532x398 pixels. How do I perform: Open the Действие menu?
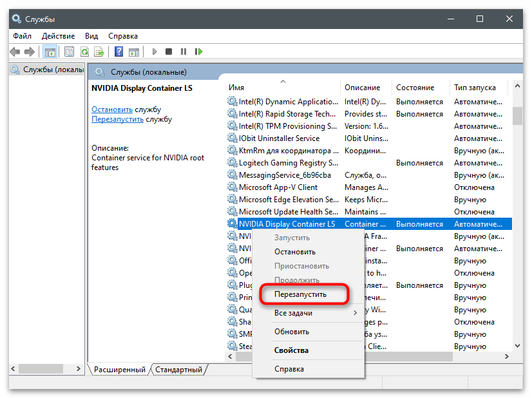point(58,36)
